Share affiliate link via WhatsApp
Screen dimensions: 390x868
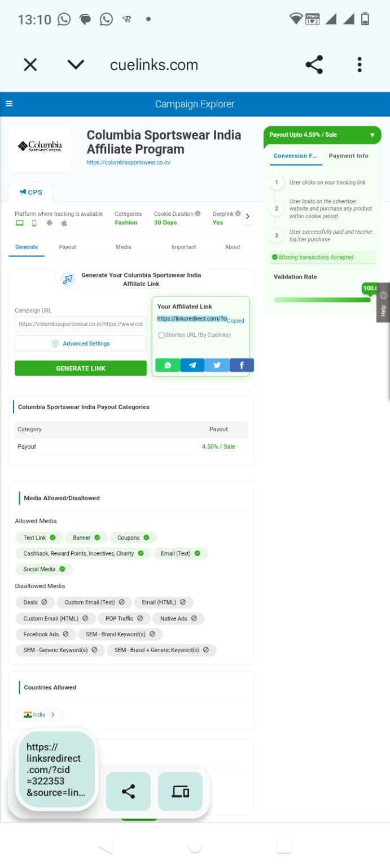click(168, 365)
